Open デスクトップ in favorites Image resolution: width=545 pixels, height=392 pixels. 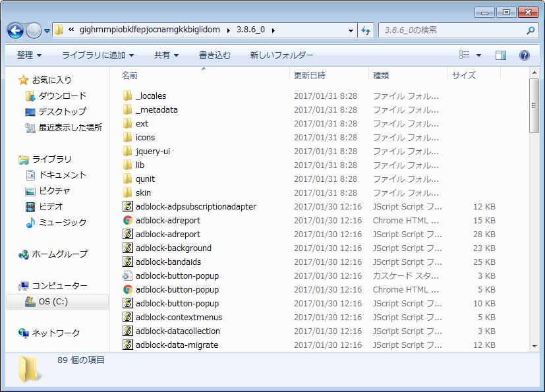63,111
